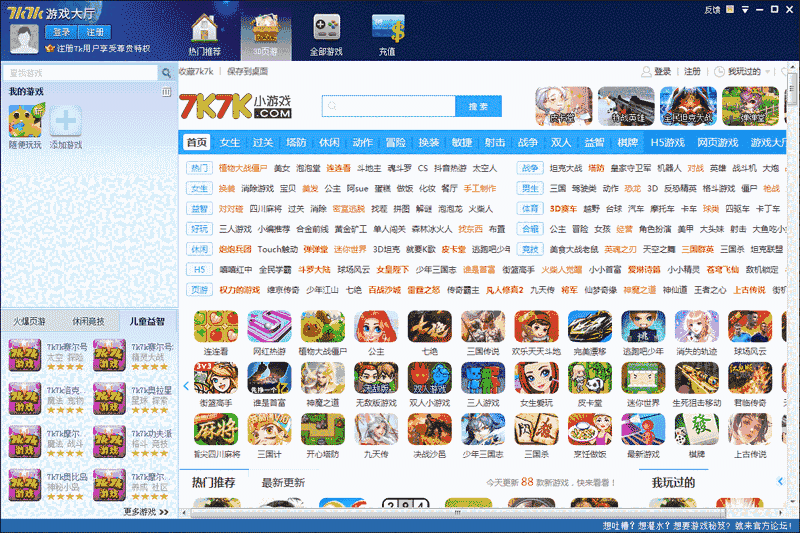Open the 球场风云 game icon in grid
Image resolution: width=800 pixels, height=533 pixels.
click(750, 326)
